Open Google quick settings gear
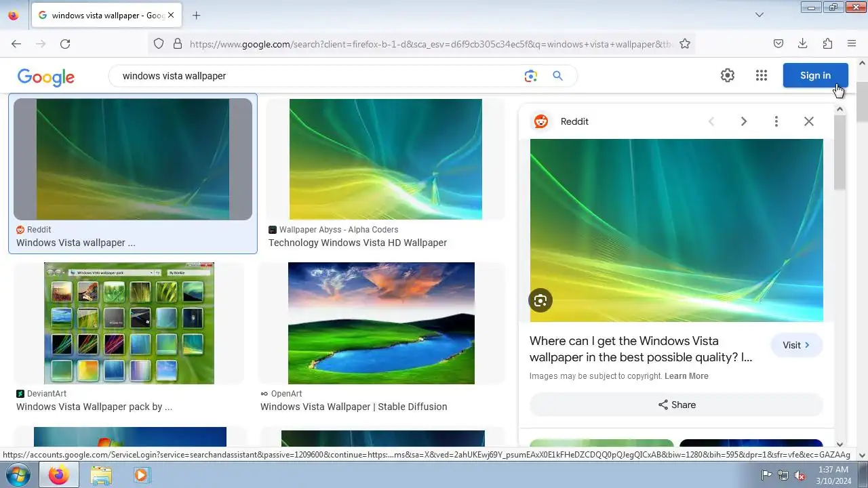 click(728, 76)
